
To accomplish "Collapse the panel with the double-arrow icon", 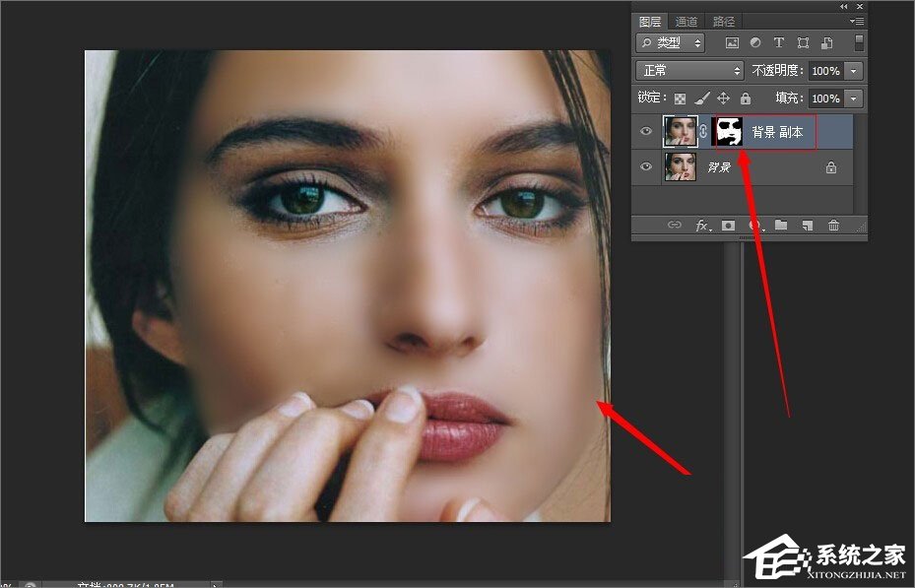I will [844, 7].
